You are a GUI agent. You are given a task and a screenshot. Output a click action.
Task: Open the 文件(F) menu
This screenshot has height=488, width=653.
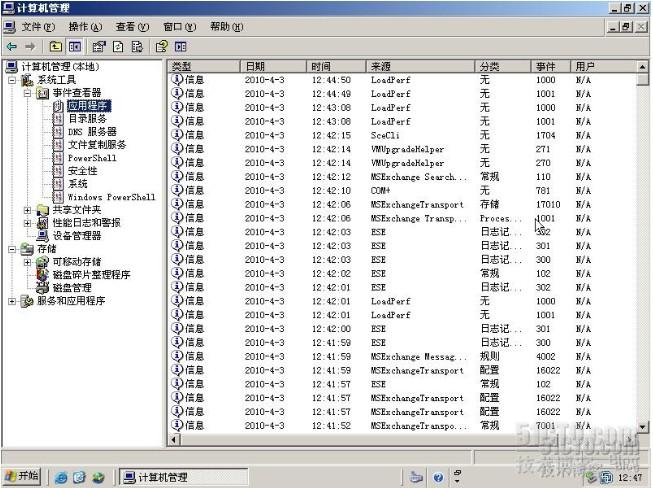(x=38, y=27)
